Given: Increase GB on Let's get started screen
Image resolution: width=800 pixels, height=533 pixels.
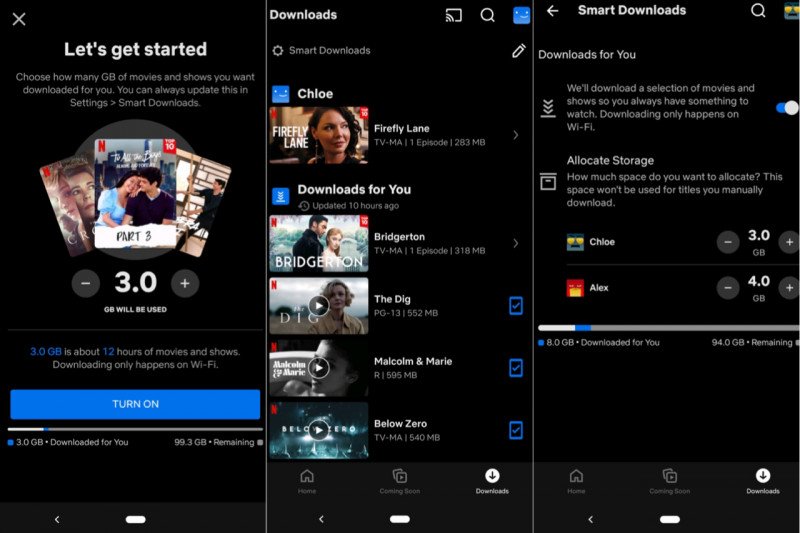Looking at the screenshot, I should 185,283.
